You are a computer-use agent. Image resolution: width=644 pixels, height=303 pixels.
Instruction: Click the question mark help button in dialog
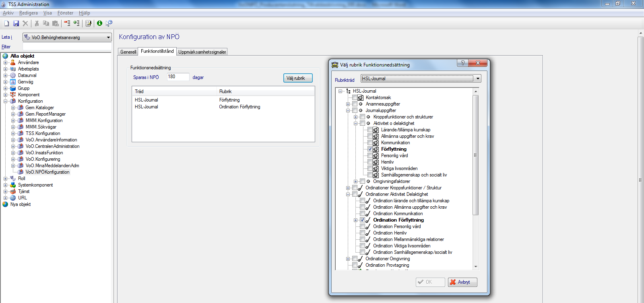[462, 63]
